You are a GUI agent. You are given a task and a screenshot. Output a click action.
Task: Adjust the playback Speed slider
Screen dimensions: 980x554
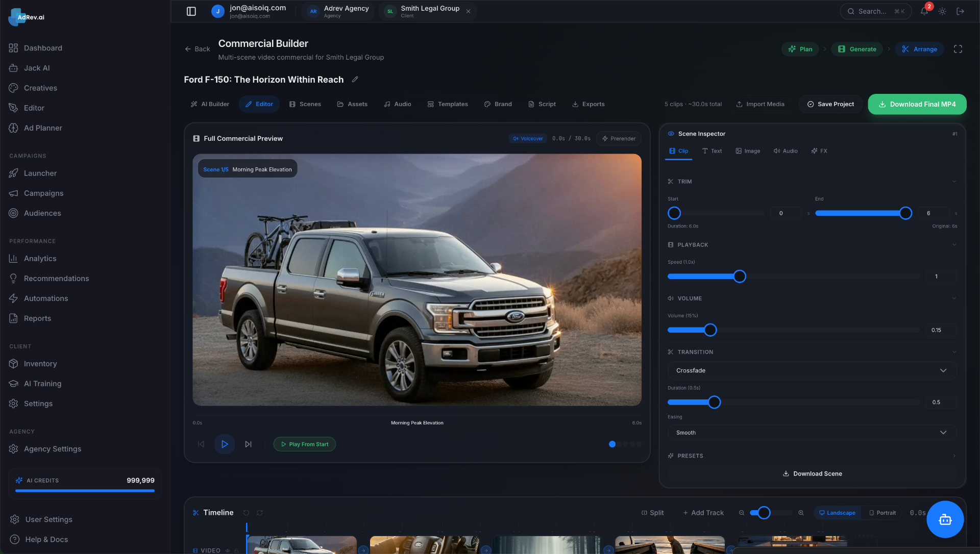click(x=740, y=276)
